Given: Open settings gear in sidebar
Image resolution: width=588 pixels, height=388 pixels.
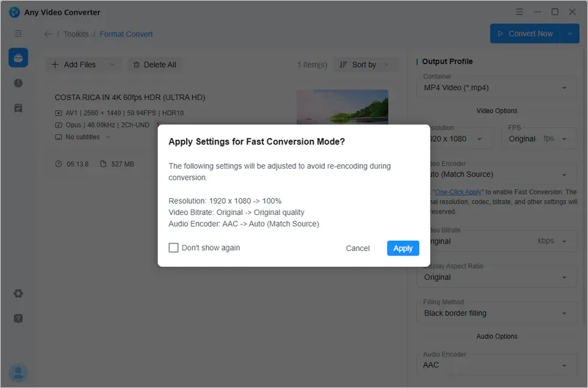Looking at the screenshot, I should point(18,293).
